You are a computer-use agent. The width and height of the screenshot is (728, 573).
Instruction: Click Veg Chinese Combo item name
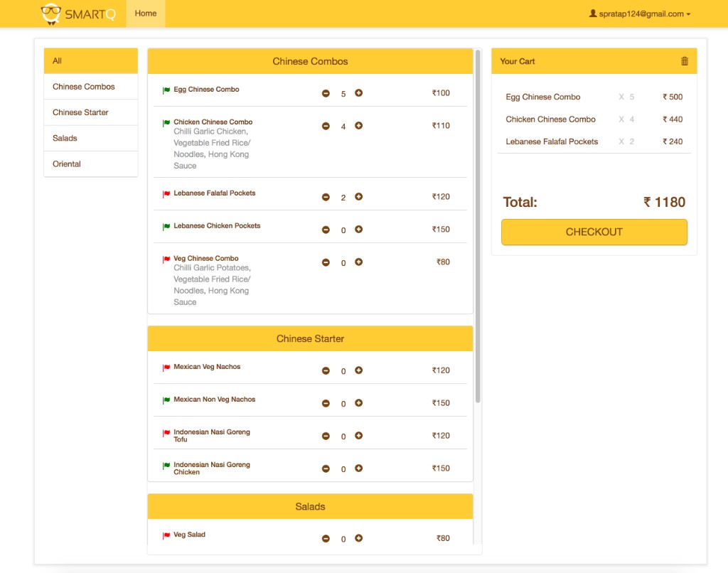point(206,258)
